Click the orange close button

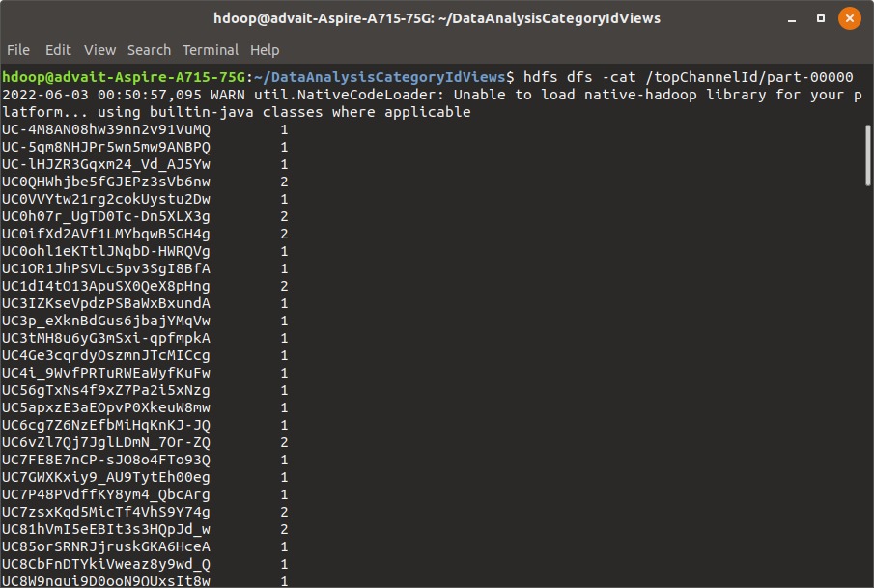[x=848, y=17]
